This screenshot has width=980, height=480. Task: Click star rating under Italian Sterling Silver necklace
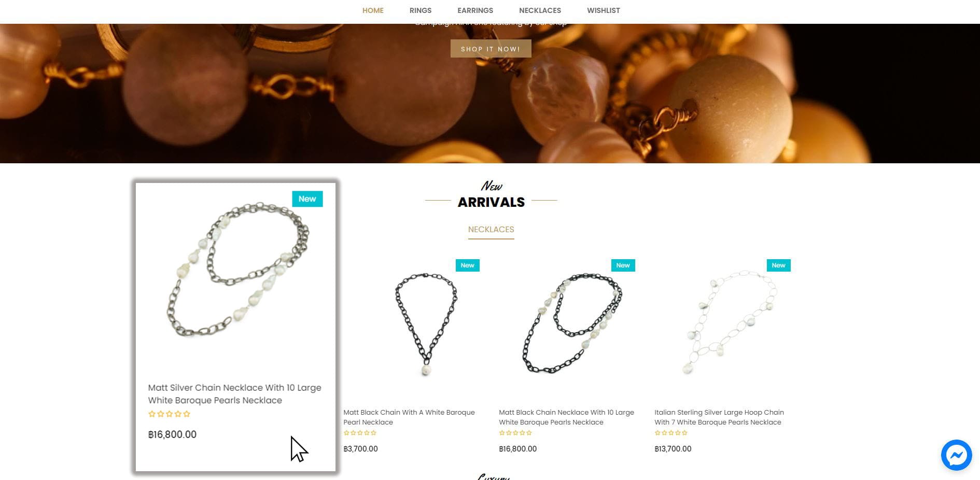[x=671, y=433]
